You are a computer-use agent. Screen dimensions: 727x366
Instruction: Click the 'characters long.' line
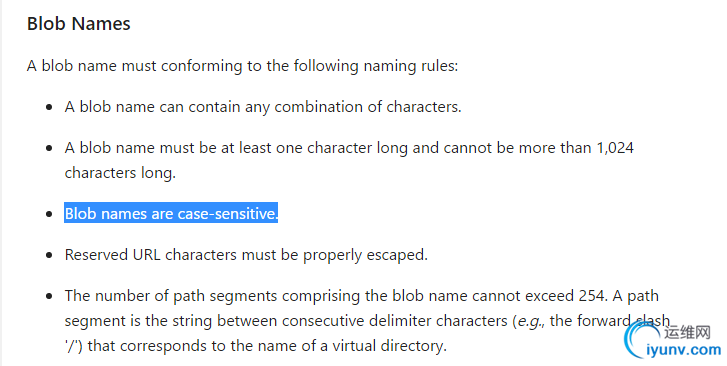pos(120,173)
